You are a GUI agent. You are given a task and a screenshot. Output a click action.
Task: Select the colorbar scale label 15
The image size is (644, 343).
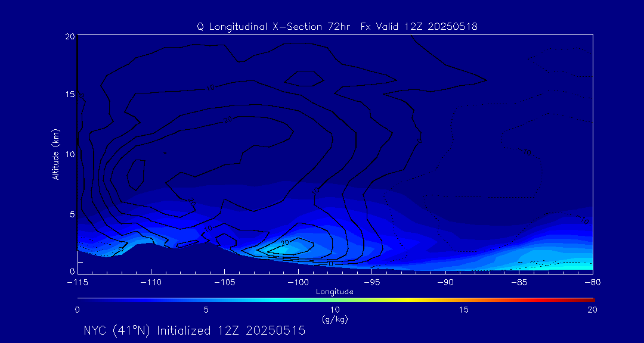[464, 310]
